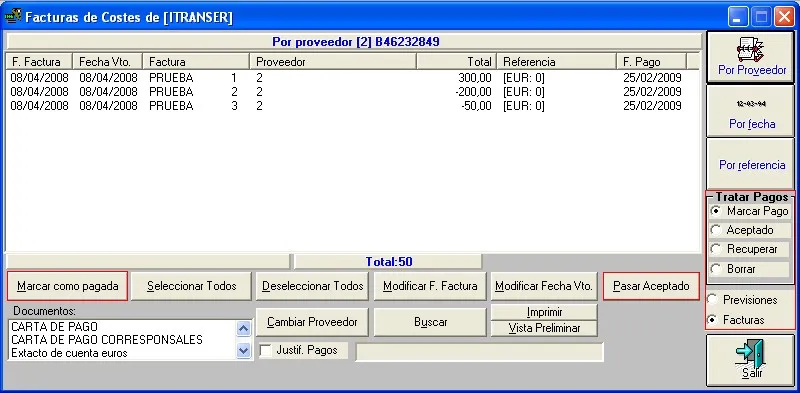This screenshot has width=800, height=393.
Task: Click Modificar Fecha Vto. button
Action: coord(544,286)
